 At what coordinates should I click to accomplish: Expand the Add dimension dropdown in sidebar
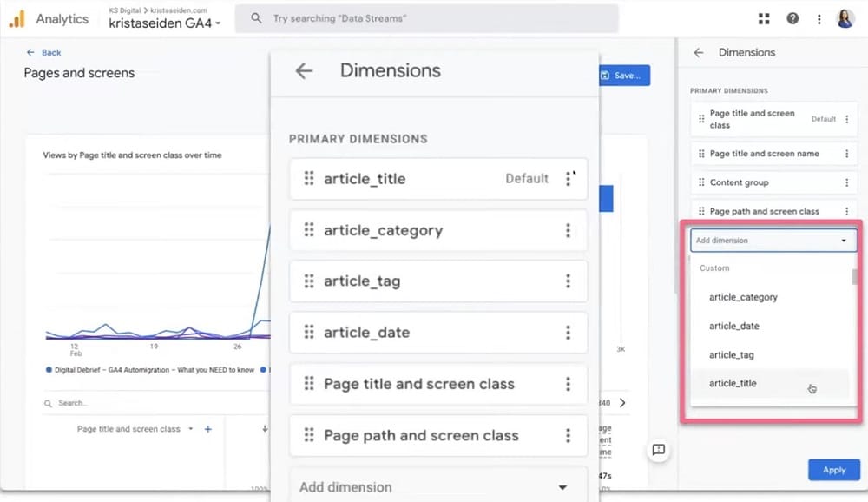[773, 241]
